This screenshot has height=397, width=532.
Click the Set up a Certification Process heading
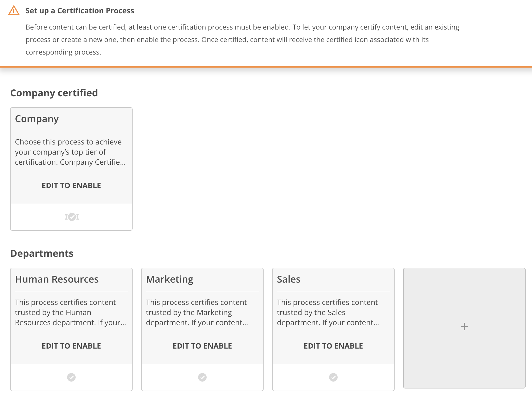(x=80, y=11)
